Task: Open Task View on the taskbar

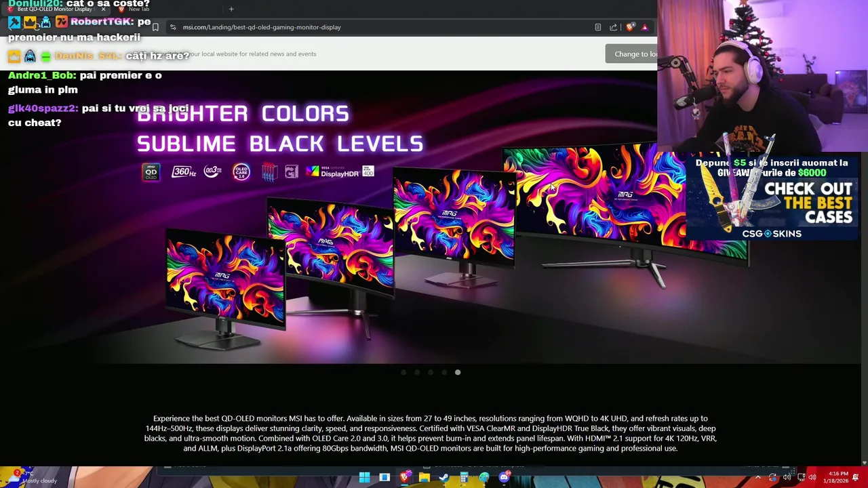Action: [x=384, y=478]
